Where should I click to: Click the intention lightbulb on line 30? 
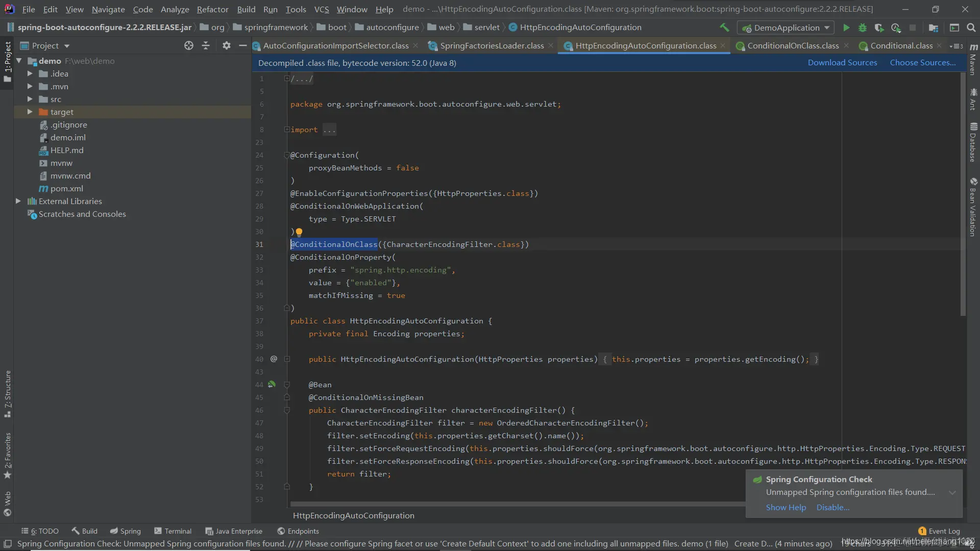(x=299, y=232)
